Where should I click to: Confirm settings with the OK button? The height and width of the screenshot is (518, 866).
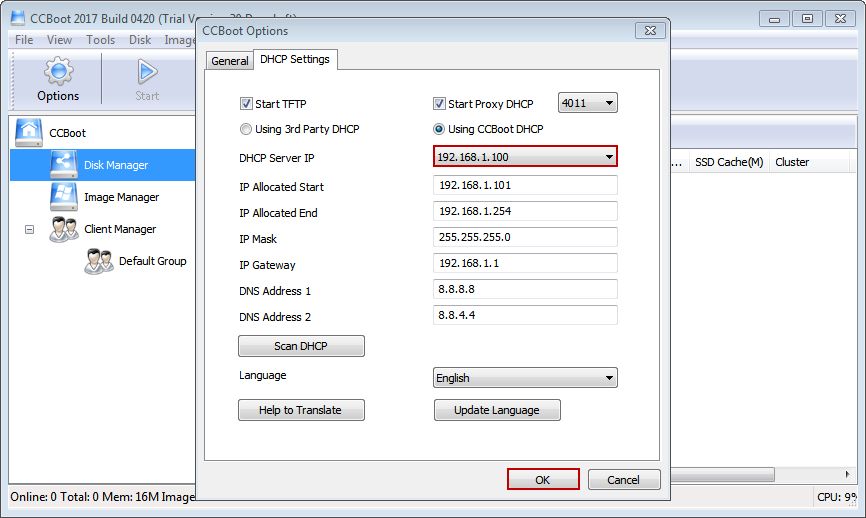click(x=543, y=479)
